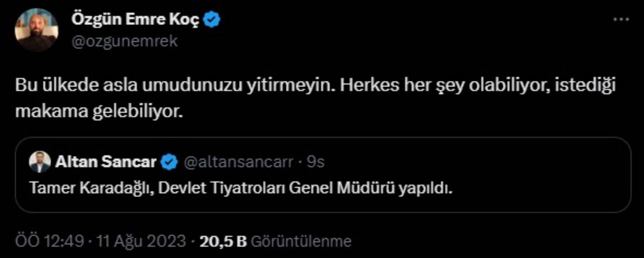Open the @ozgunemrek handle link
Viewport: 644px width, 258px height.
pyautogui.click(x=125, y=41)
